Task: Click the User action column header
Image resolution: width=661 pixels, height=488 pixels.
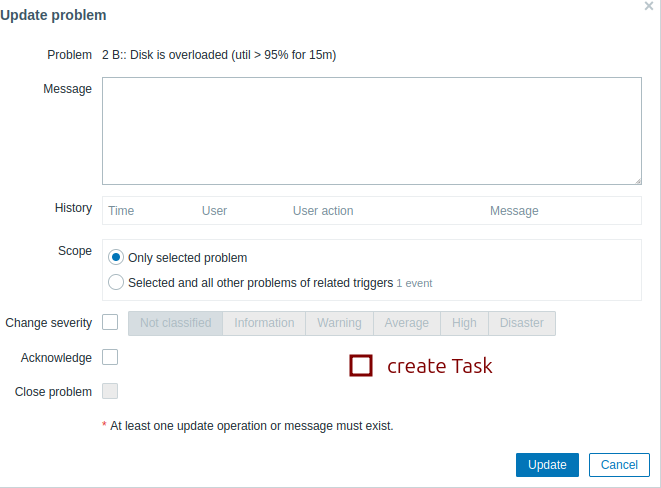Action: [x=323, y=211]
